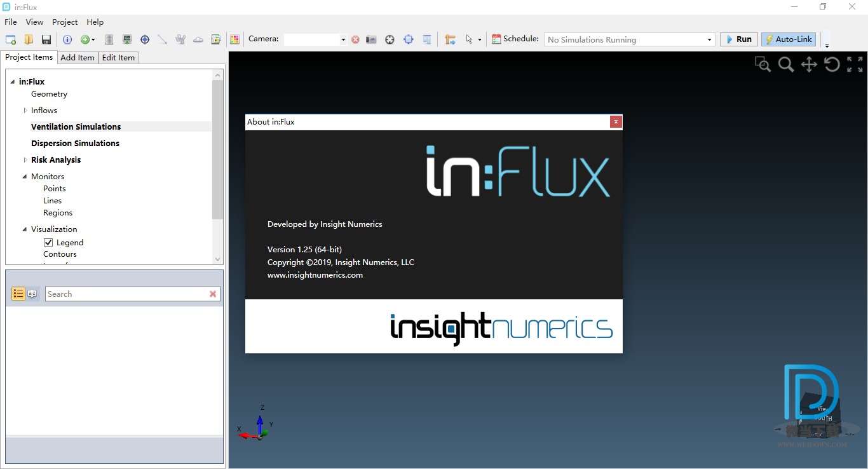
Task: Click the gray server stack toolbar icon
Action: click(109, 39)
